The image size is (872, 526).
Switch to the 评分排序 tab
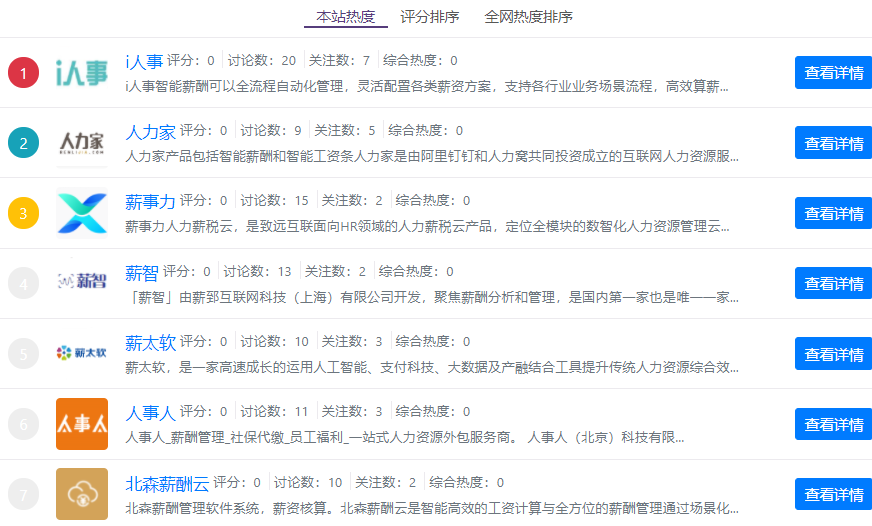click(429, 17)
